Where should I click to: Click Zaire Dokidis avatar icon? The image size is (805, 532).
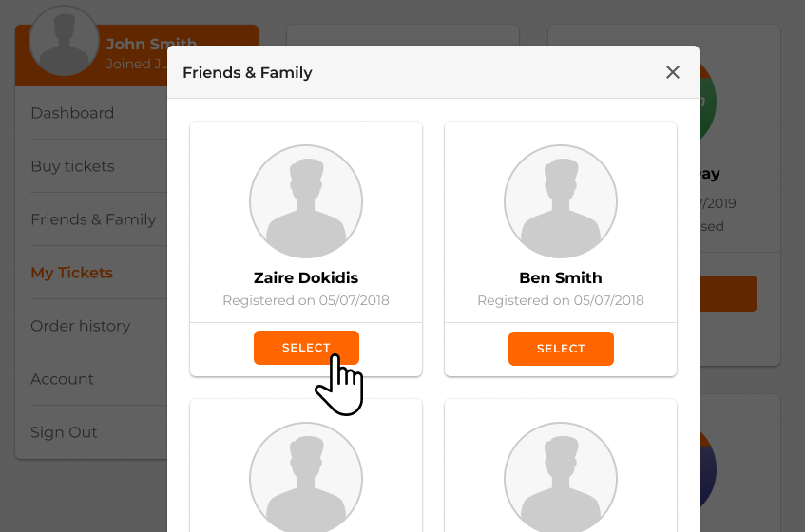(x=306, y=202)
